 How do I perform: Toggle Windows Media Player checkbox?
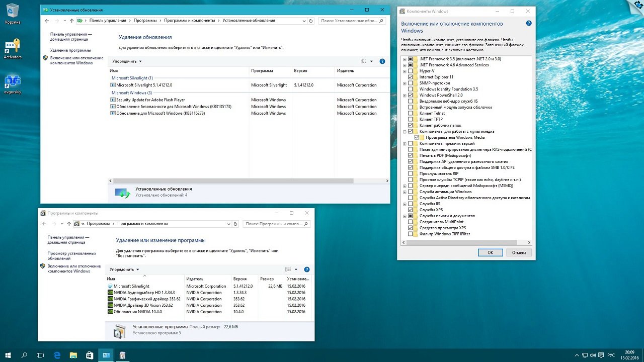[x=417, y=137]
